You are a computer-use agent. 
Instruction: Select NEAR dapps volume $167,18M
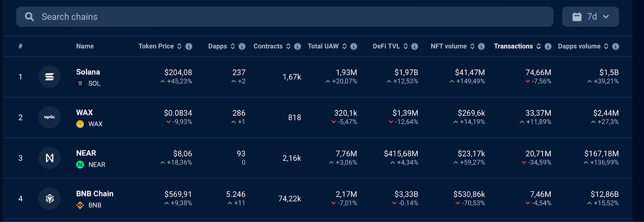coord(602,154)
